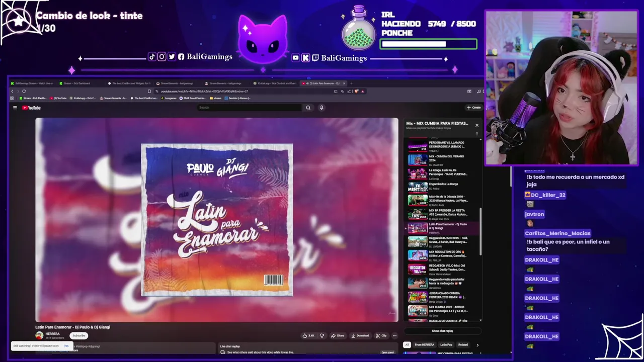Select the Latin Pop filter chip
The width and height of the screenshot is (644, 362).
tap(446, 345)
